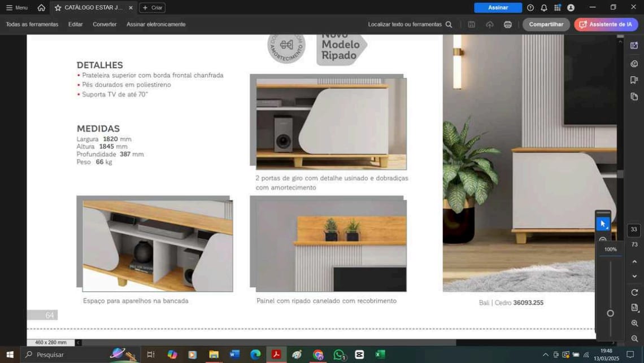Open the notifications bell
Screen dimensions: 644x363
coord(543,7)
